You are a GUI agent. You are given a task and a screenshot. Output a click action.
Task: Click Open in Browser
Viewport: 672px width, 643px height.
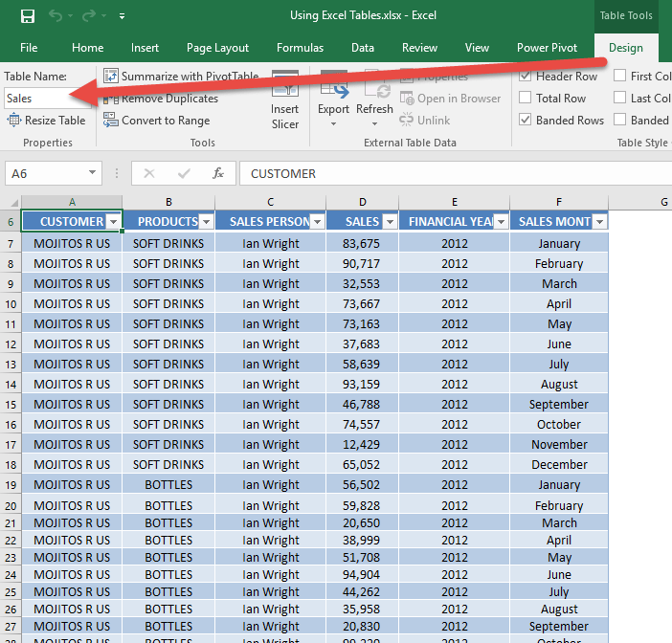pyautogui.click(x=450, y=99)
